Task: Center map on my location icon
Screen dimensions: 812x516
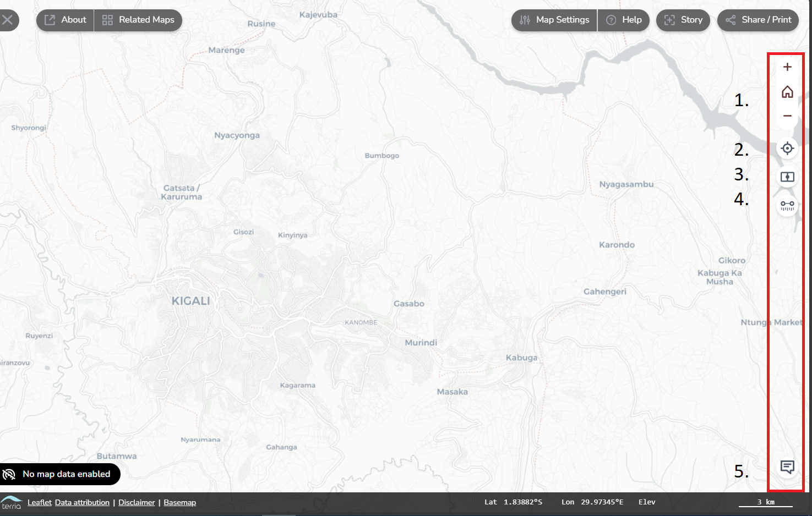Action: 787,149
